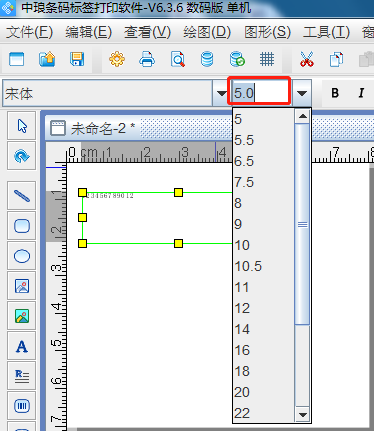Choose font size 22 from list
374x431 pixels.
[263, 413]
